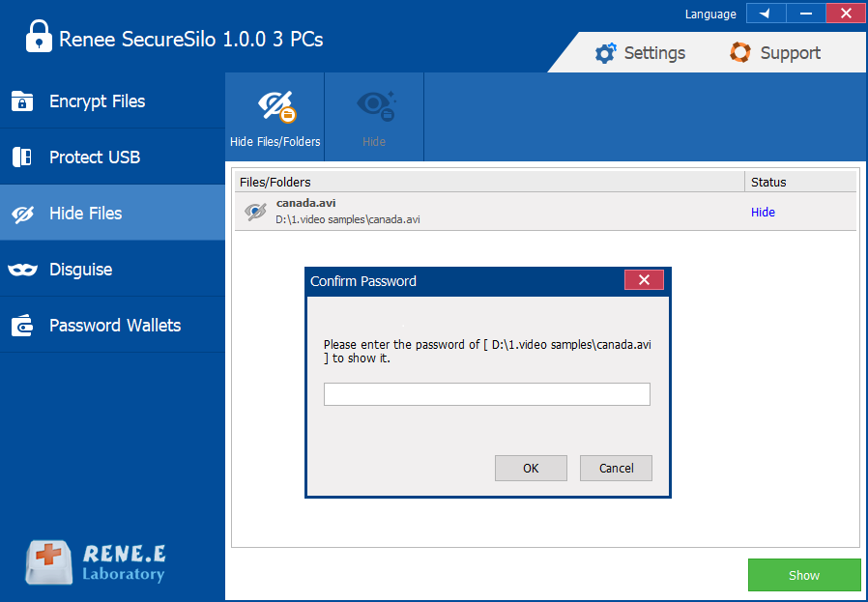
Task: Click the Hide Files/Folders toolbar button
Action: (x=275, y=117)
